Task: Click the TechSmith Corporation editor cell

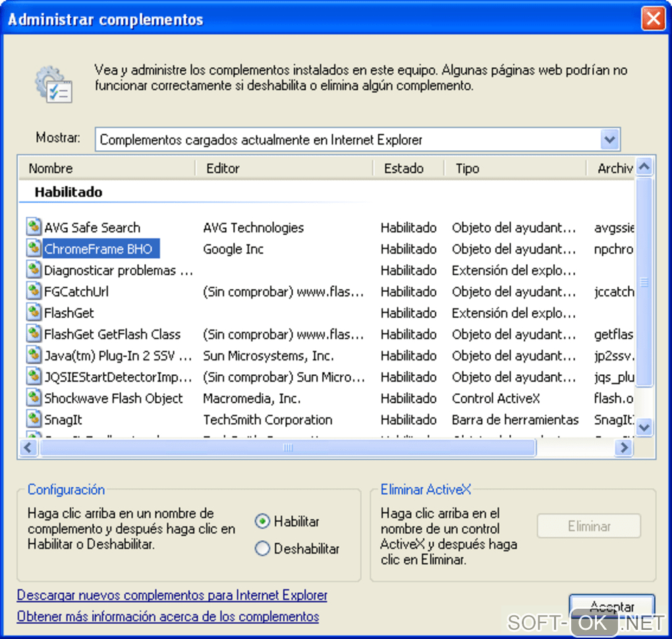Action: [x=267, y=420]
